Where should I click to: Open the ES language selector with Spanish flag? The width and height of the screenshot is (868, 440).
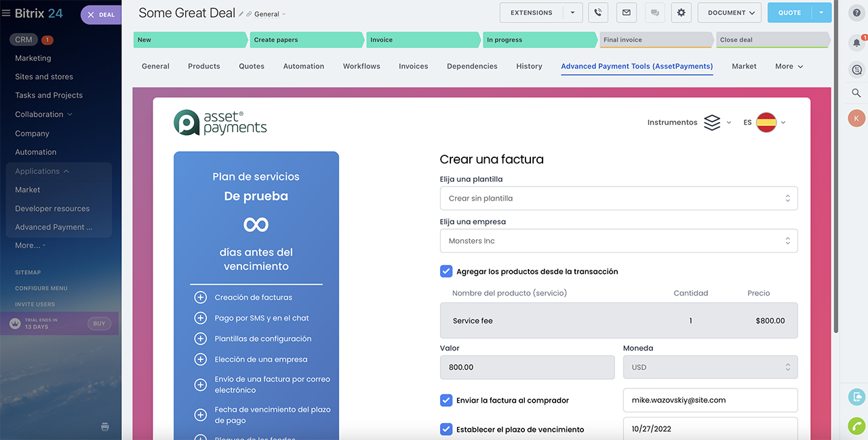(765, 123)
